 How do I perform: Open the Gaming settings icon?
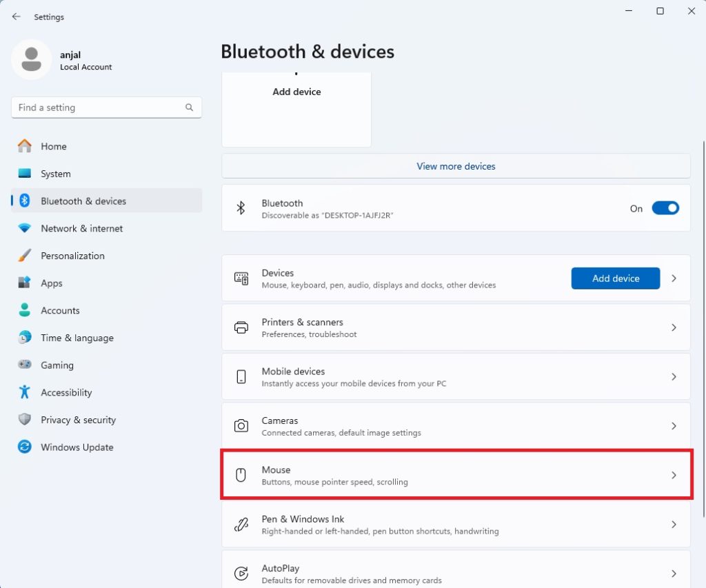23,365
